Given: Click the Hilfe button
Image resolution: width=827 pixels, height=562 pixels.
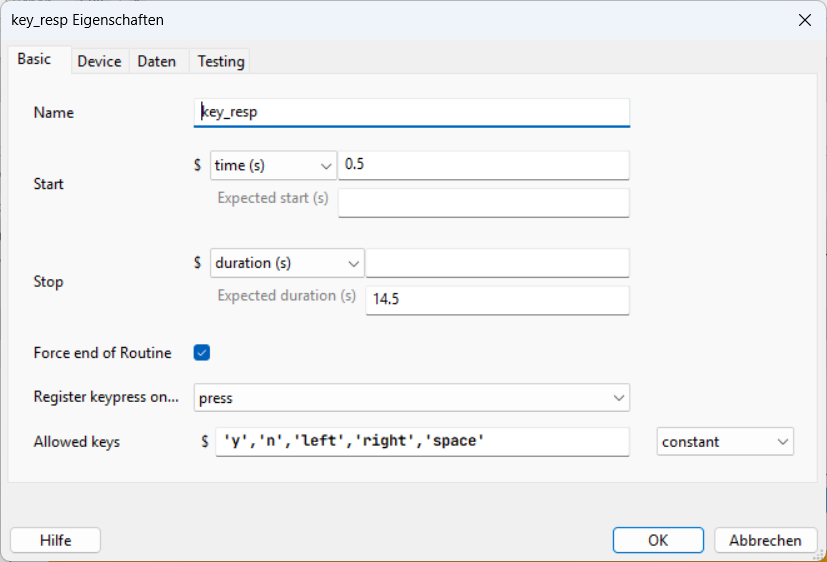Looking at the screenshot, I should [55, 540].
